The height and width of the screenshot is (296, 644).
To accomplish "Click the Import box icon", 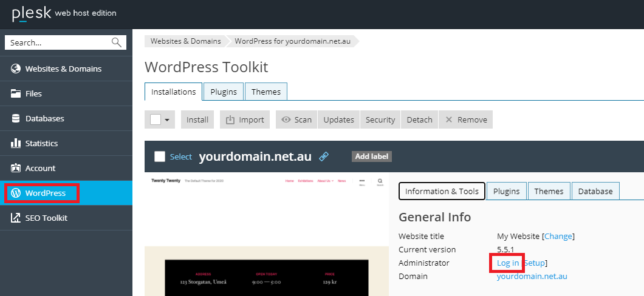I will 230,119.
